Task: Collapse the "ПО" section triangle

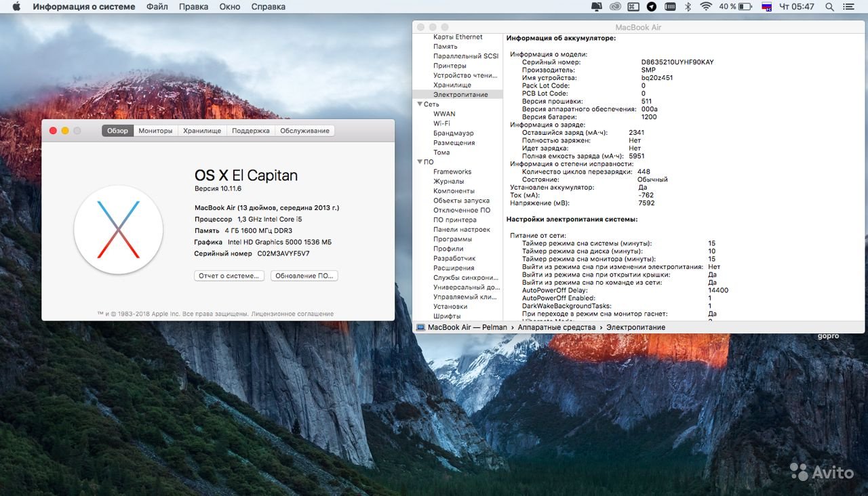Action: (420, 162)
